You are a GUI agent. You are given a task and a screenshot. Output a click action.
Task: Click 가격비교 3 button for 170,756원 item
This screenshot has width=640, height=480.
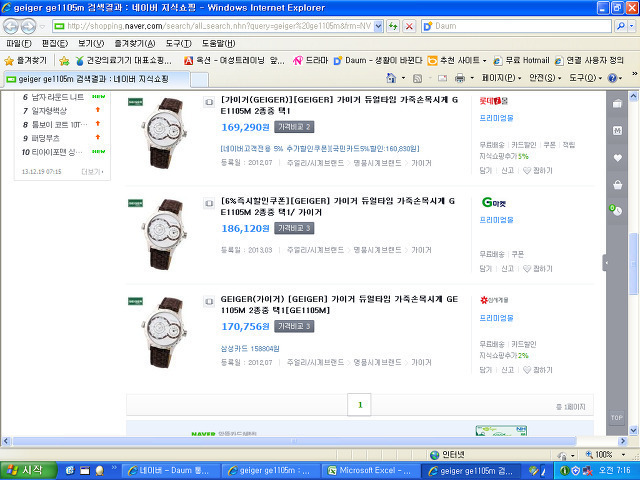coord(294,326)
